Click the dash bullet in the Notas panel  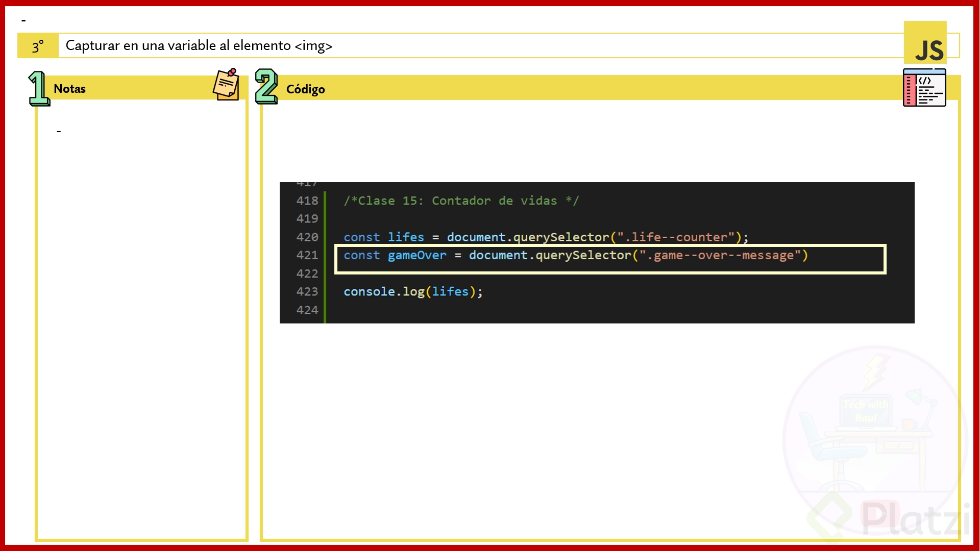(x=59, y=132)
